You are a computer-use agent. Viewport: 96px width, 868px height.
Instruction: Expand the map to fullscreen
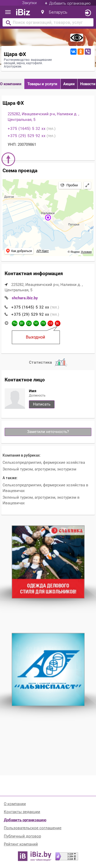(x=87, y=185)
